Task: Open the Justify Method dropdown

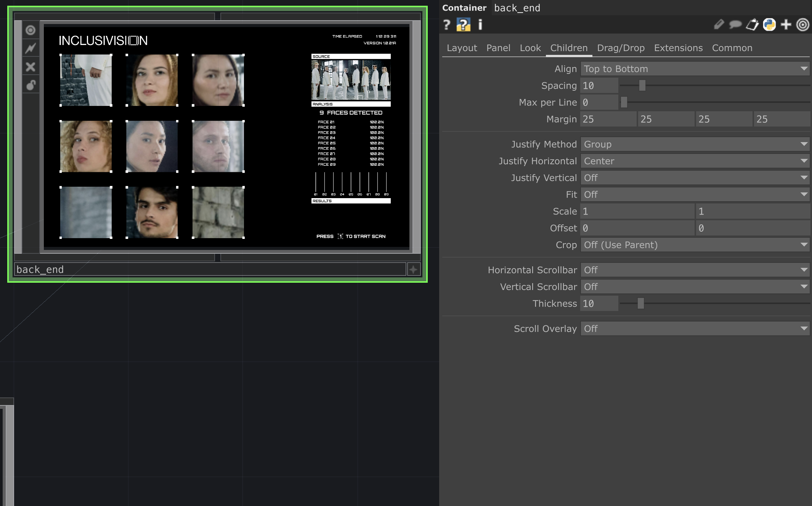Action: pyautogui.click(x=695, y=144)
